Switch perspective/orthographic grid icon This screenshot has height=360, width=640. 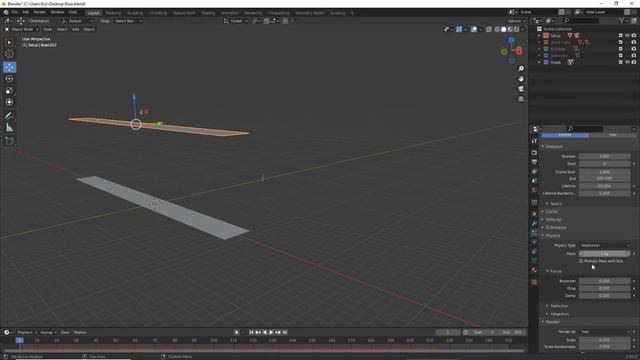[521, 99]
